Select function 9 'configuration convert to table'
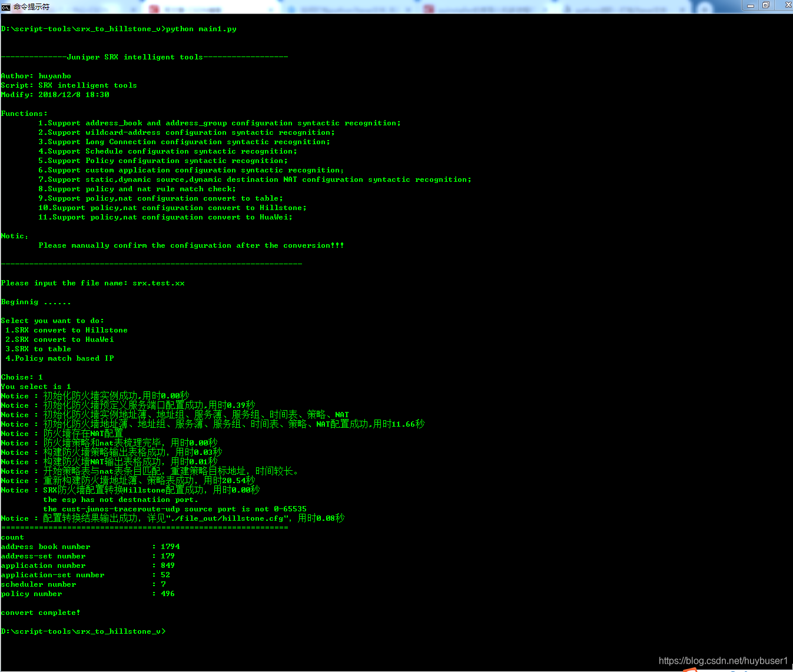The width and height of the screenshot is (793, 672). [x=161, y=198]
